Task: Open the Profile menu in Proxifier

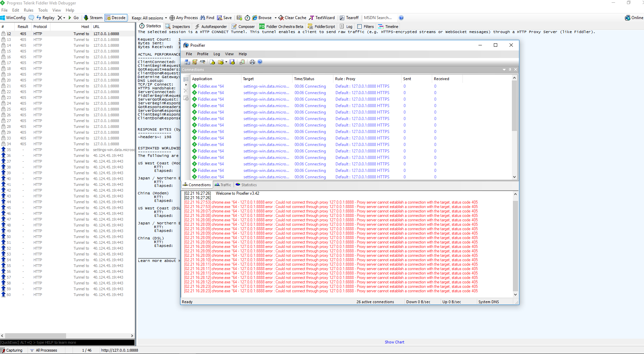Action: coord(203,54)
